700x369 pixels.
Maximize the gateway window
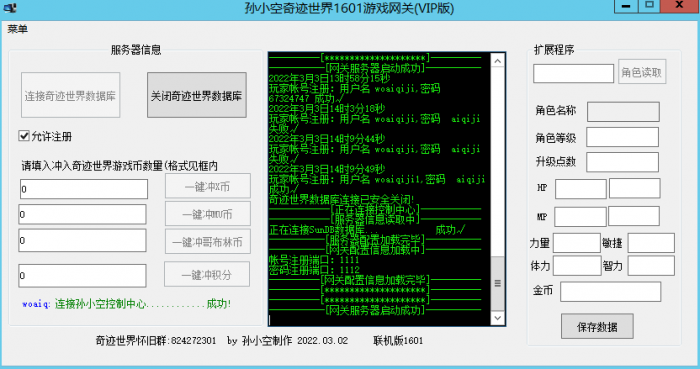pos(649,6)
